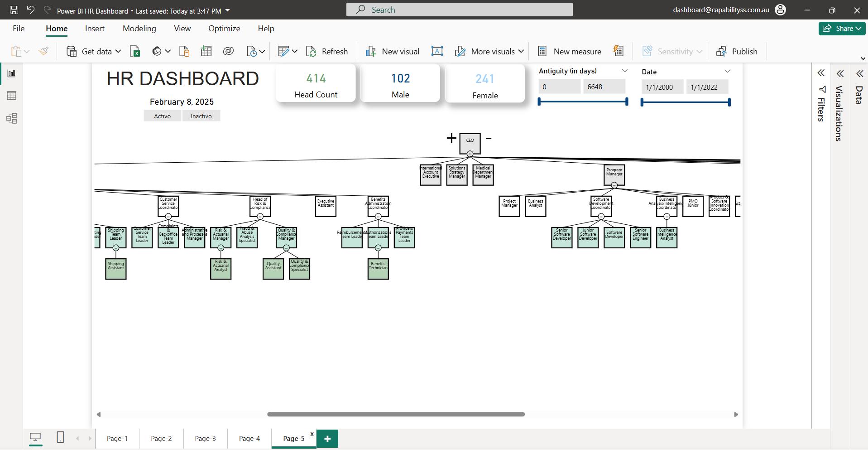
Task: Open the Antiguity (in days) dropdown
Action: pos(625,71)
